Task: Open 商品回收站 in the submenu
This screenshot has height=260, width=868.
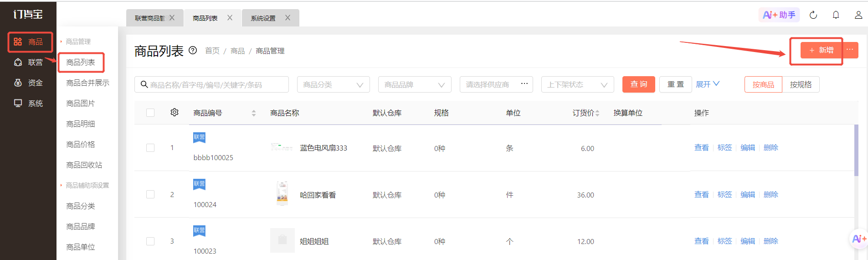Action: click(84, 165)
